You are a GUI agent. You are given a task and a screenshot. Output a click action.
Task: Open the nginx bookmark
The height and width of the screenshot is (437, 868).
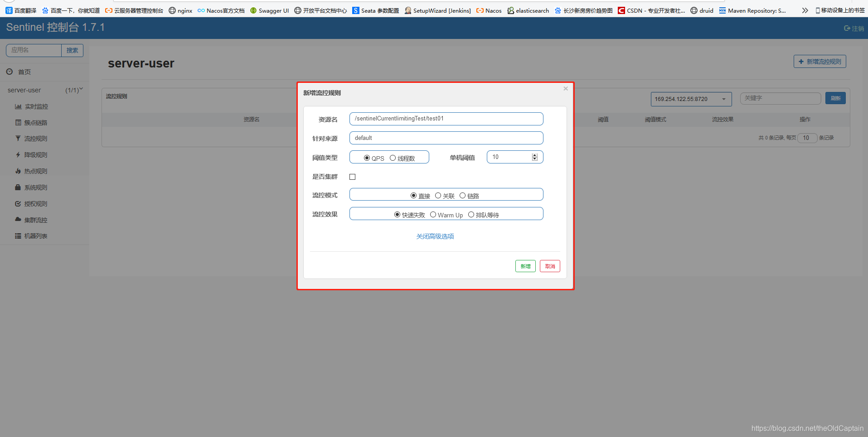tap(180, 10)
